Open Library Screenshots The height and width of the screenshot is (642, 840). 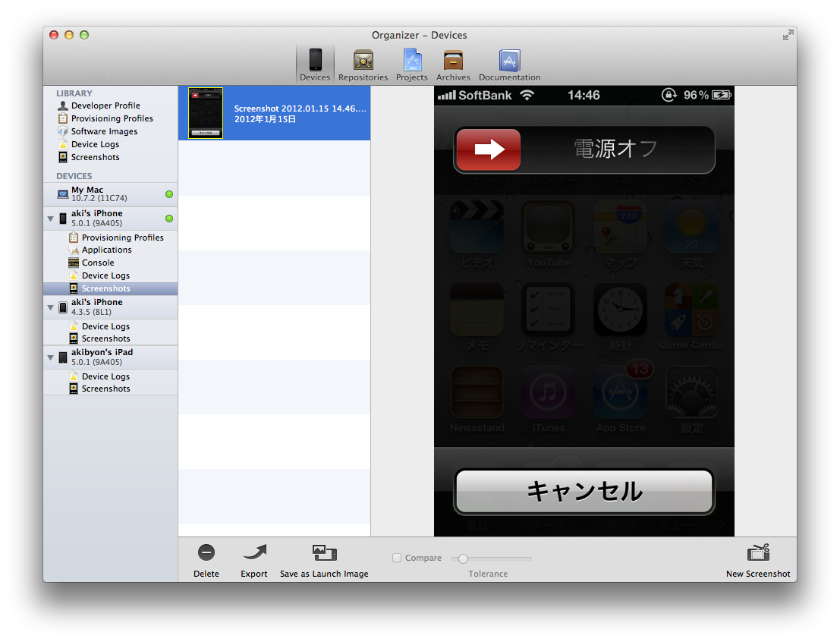pos(96,157)
